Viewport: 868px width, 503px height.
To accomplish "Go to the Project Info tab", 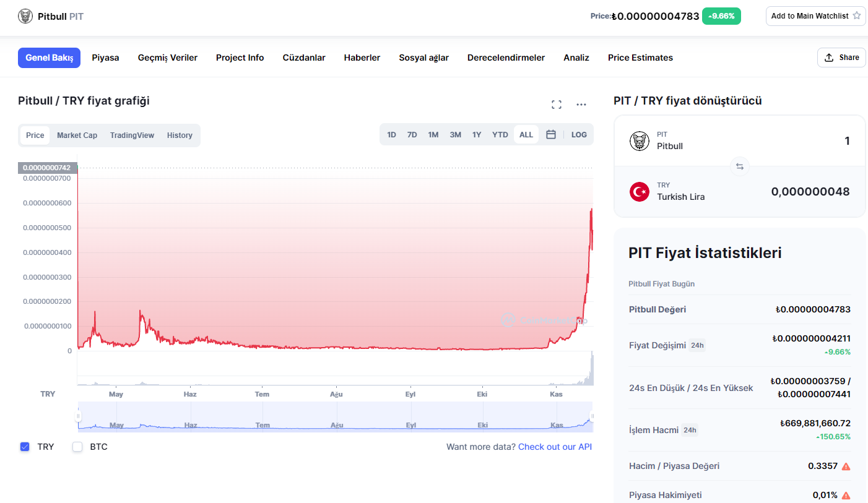I will click(240, 58).
